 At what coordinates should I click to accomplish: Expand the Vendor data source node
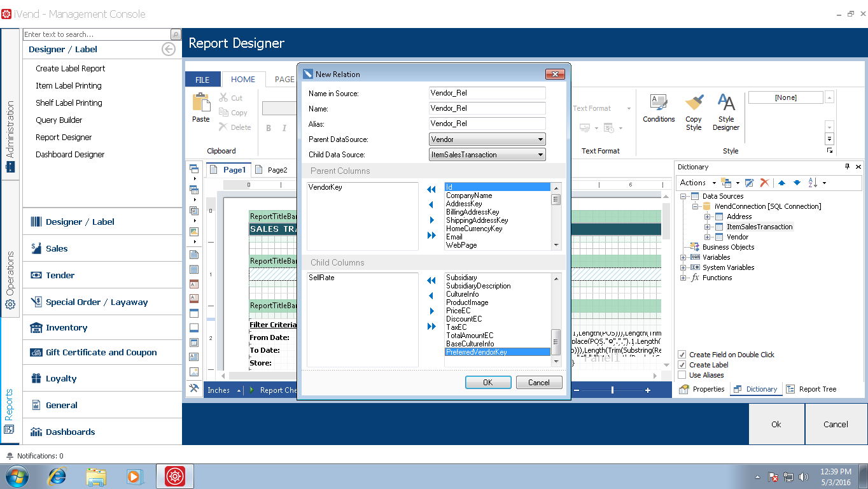[x=707, y=237]
